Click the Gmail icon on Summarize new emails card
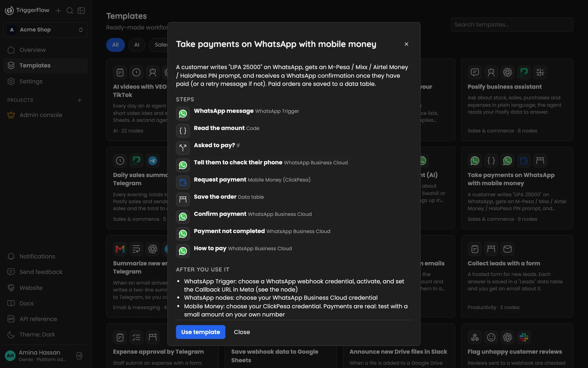This screenshot has width=588, height=368. (120, 249)
